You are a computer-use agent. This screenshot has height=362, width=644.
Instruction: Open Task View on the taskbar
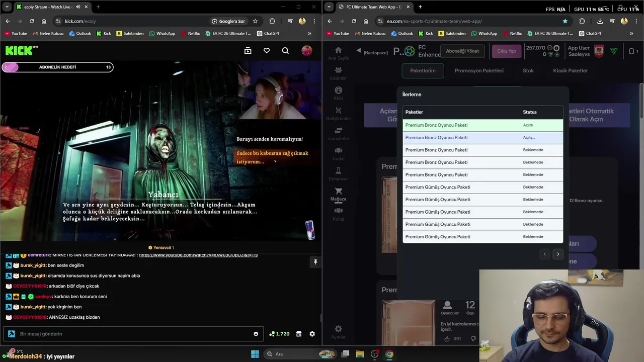(345, 354)
